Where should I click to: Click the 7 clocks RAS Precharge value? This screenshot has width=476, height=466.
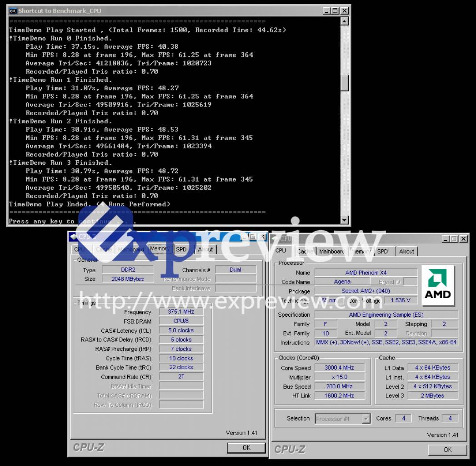pyautogui.click(x=181, y=349)
